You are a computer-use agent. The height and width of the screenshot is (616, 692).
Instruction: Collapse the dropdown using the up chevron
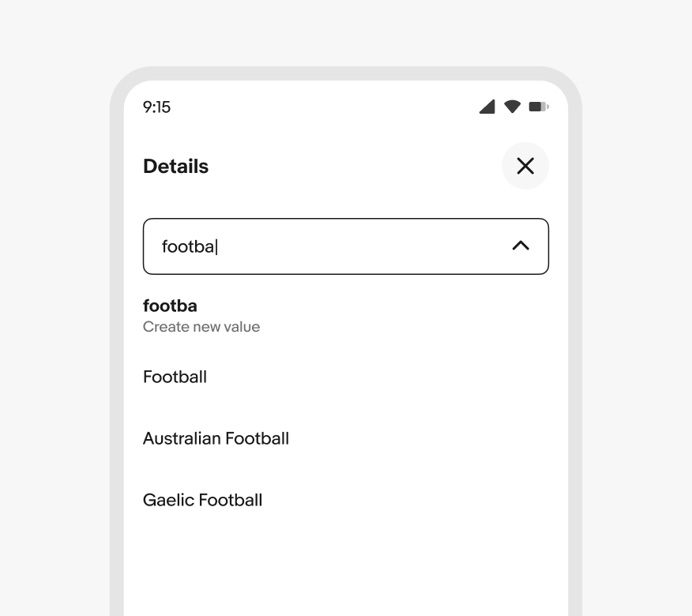pos(521,246)
